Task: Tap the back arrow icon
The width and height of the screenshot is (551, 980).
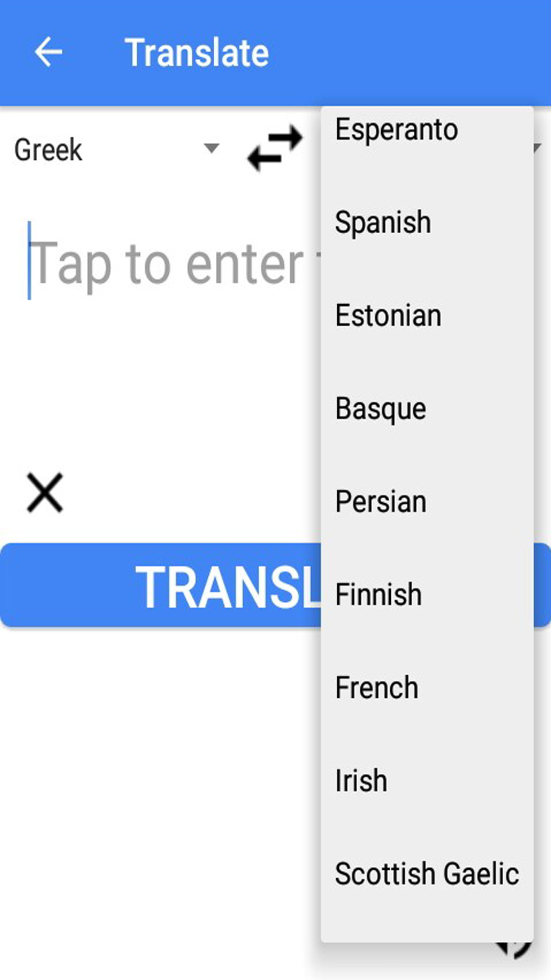Action: point(48,52)
